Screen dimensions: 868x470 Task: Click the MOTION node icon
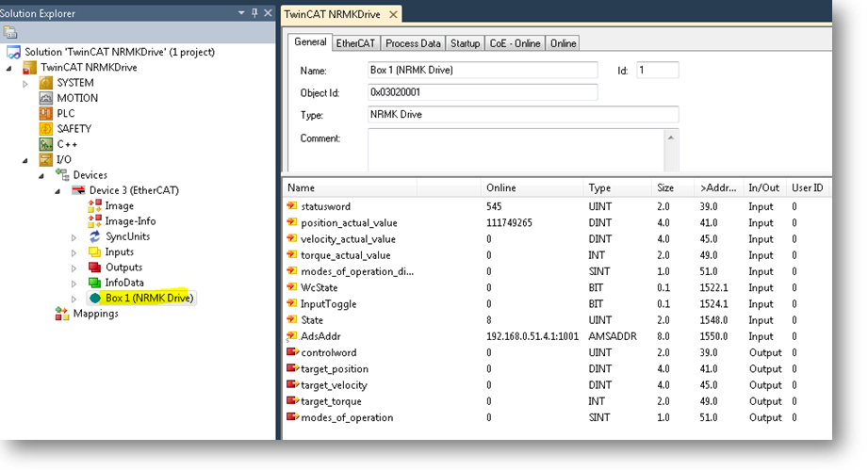(x=46, y=98)
